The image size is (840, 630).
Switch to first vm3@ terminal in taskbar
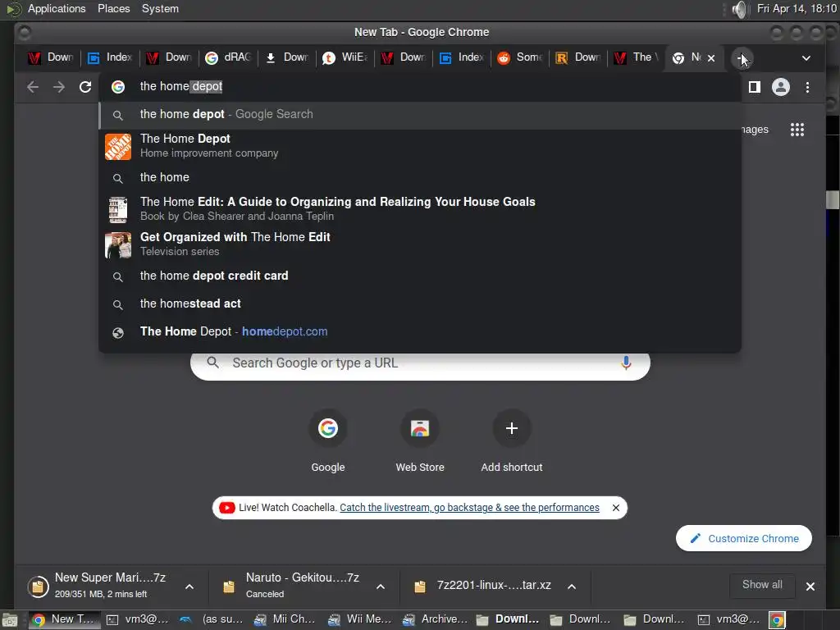click(x=138, y=620)
